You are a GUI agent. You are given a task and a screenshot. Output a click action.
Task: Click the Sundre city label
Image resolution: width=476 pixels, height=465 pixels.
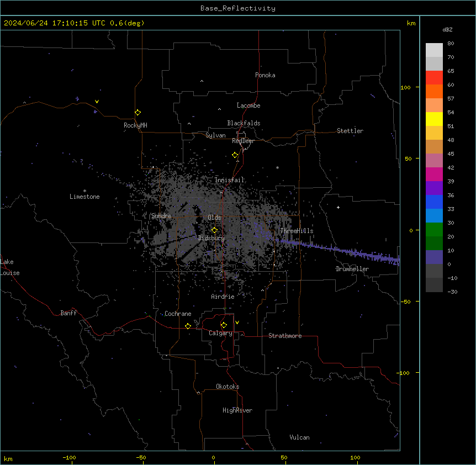[x=161, y=216]
